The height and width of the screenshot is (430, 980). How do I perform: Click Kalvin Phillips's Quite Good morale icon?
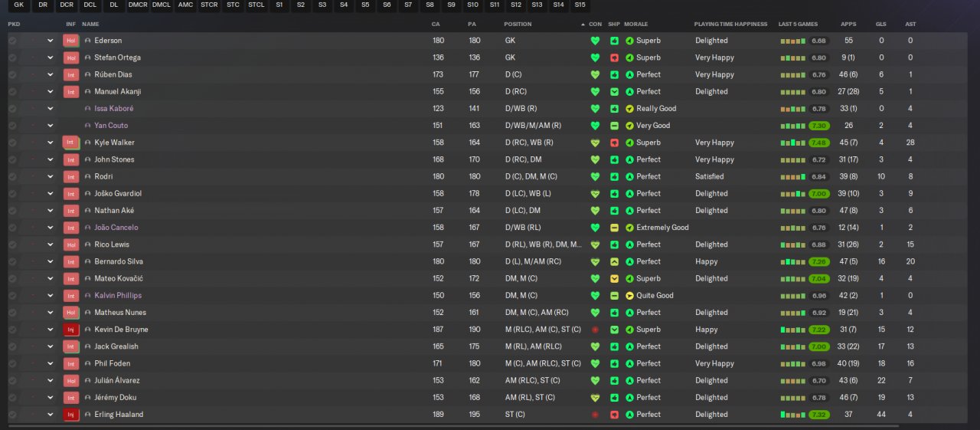click(x=629, y=295)
